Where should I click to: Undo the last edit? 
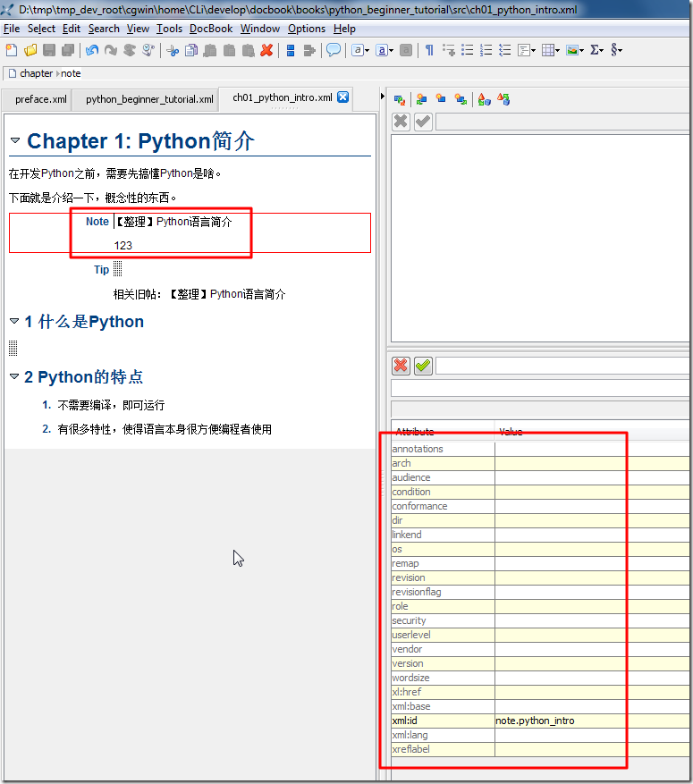click(x=92, y=50)
